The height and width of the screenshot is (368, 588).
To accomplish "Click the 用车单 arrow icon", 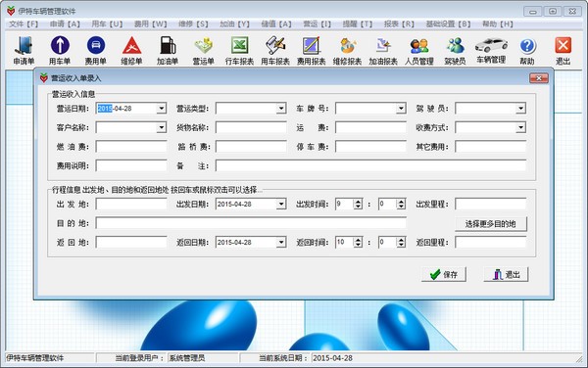I will [x=60, y=50].
